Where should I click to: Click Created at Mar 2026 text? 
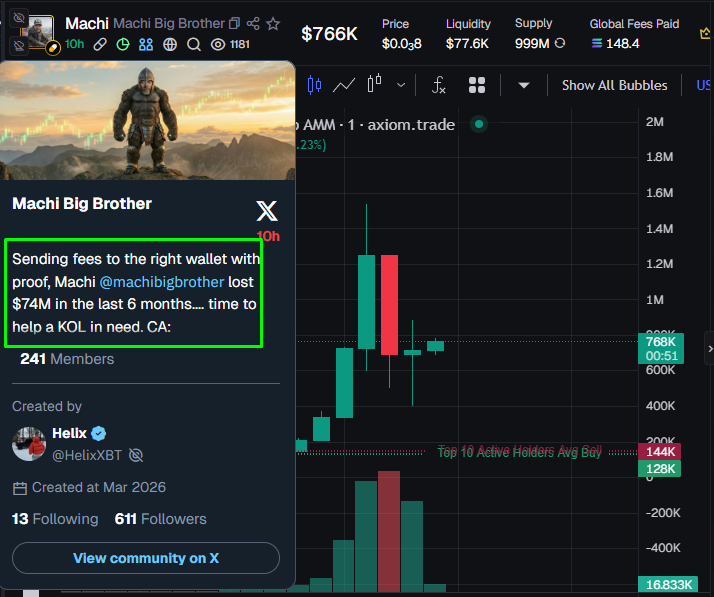(99, 487)
